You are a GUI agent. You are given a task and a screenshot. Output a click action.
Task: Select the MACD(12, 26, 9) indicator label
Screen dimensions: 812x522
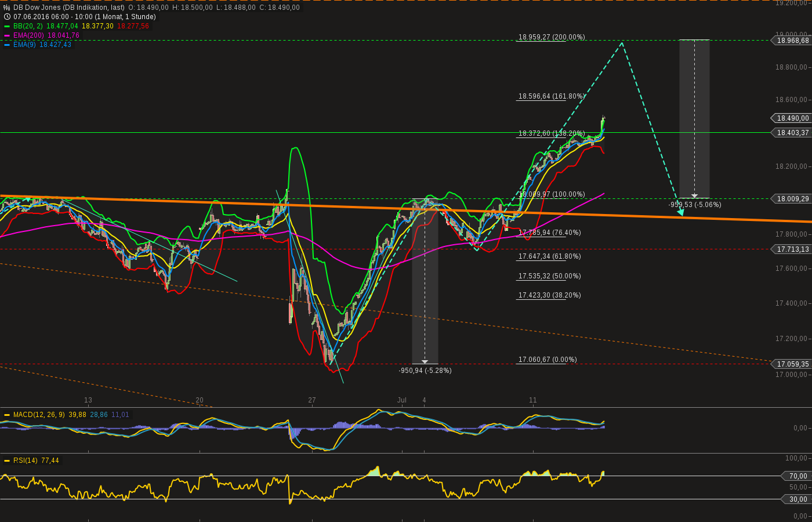(x=39, y=415)
